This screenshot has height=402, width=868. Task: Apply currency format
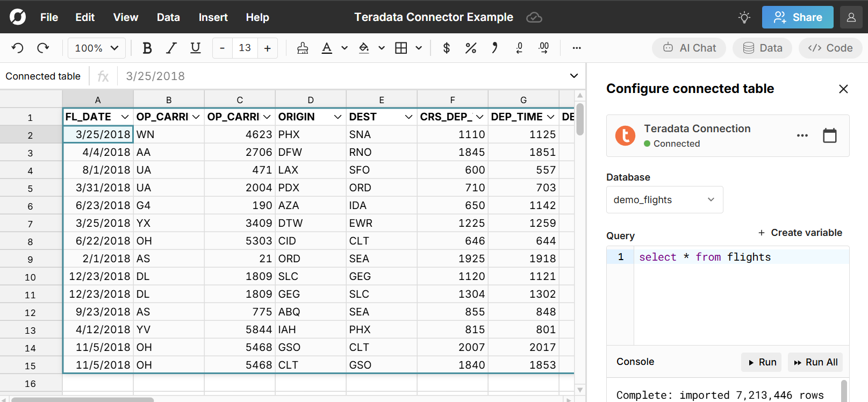click(x=446, y=48)
